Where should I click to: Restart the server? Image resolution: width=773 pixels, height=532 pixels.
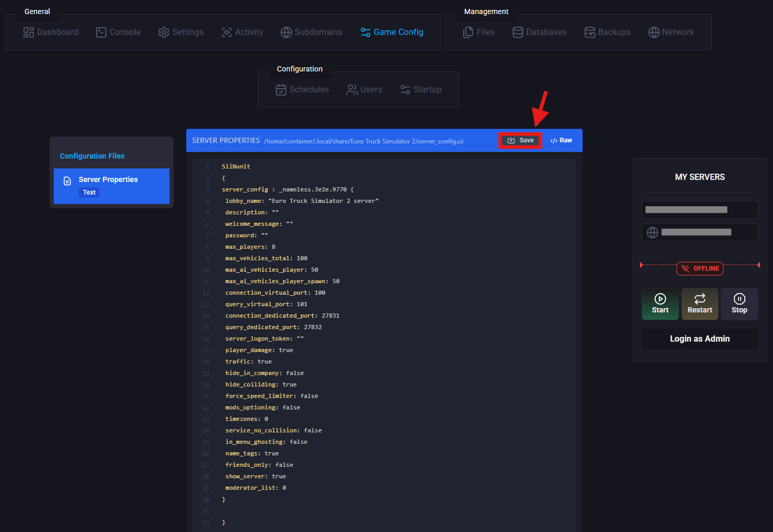coord(700,304)
